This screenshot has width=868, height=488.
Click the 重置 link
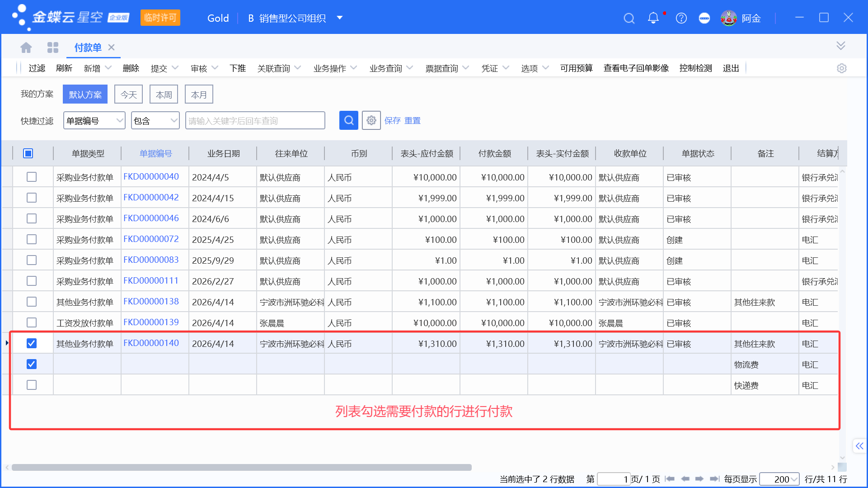(413, 121)
